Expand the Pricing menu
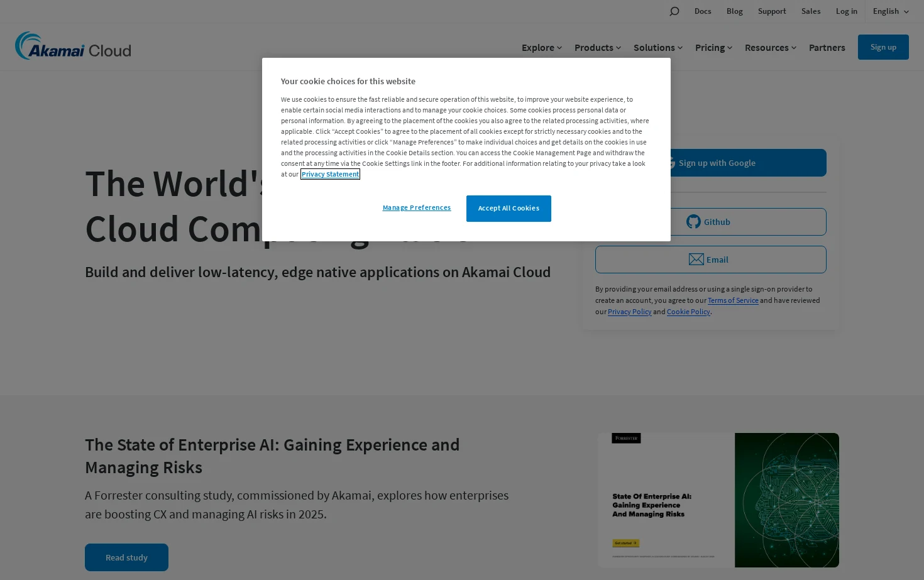 [x=713, y=48]
